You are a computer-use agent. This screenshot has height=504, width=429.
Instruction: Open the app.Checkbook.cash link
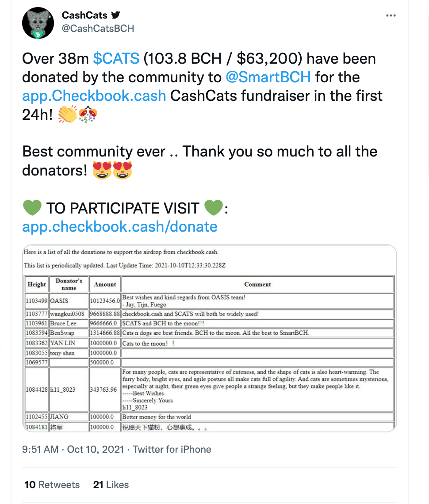click(94, 96)
